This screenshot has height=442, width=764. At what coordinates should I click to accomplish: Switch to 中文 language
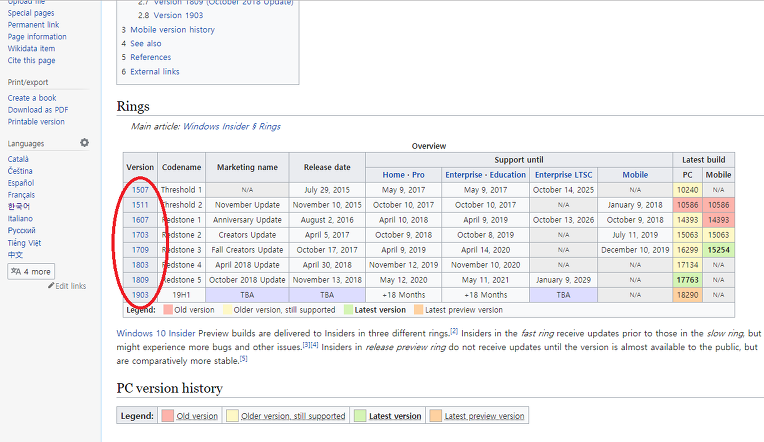click(x=15, y=255)
